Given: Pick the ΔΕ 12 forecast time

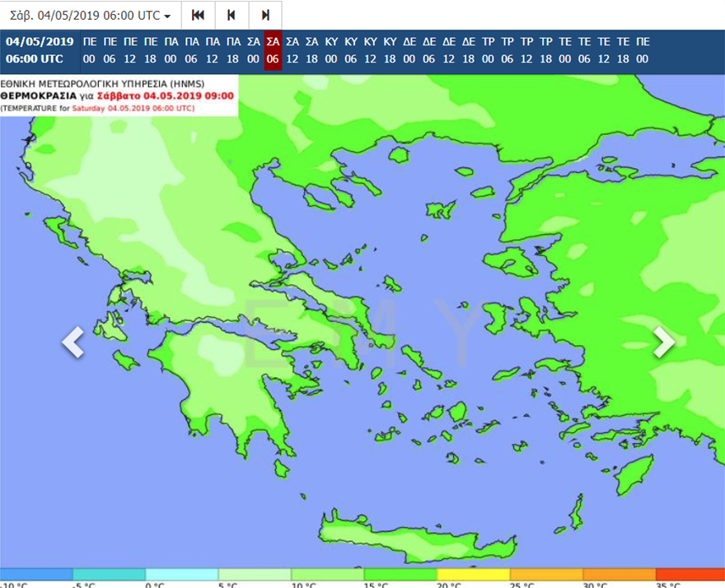Looking at the screenshot, I should 449,50.
